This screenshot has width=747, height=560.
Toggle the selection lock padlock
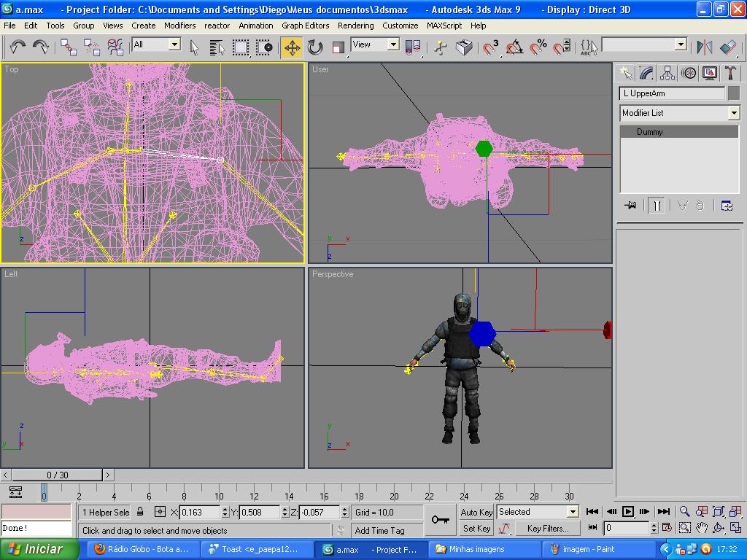click(140, 512)
